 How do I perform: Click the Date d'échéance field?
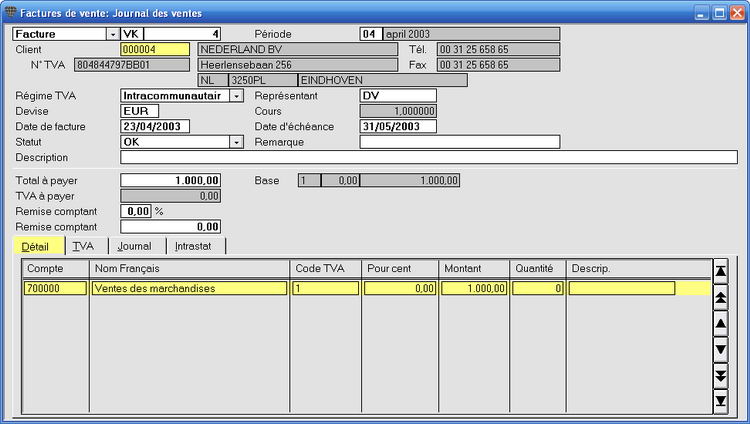click(x=397, y=127)
